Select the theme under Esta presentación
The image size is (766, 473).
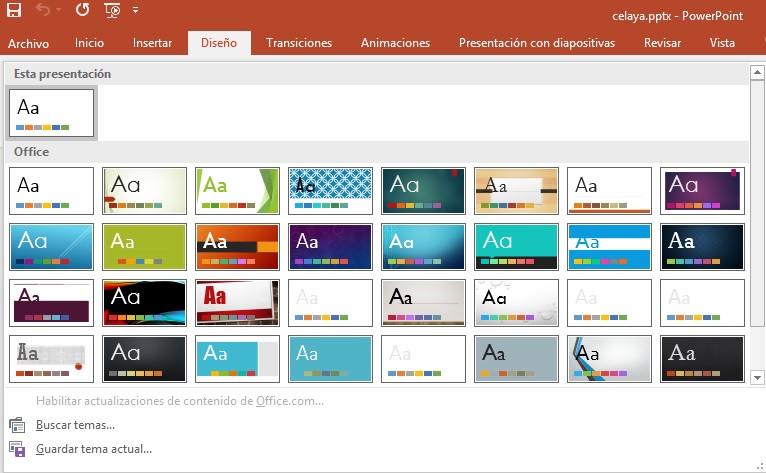pos(52,112)
